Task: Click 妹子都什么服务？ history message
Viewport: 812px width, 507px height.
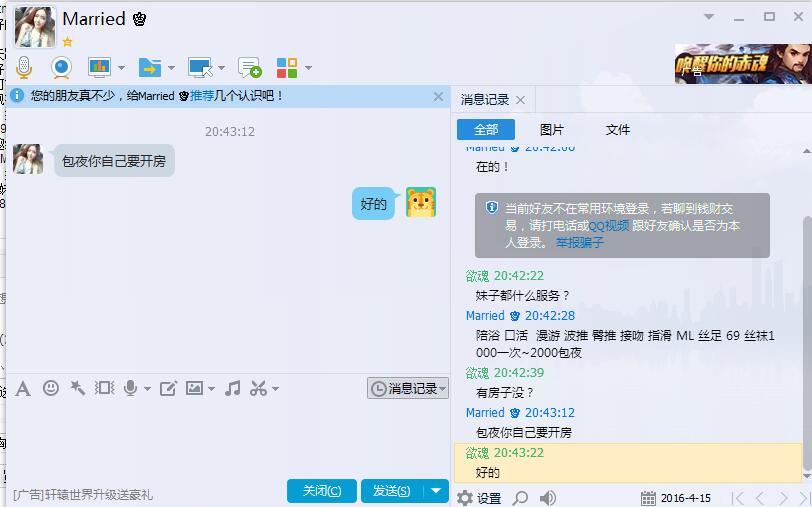Action: tap(522, 296)
